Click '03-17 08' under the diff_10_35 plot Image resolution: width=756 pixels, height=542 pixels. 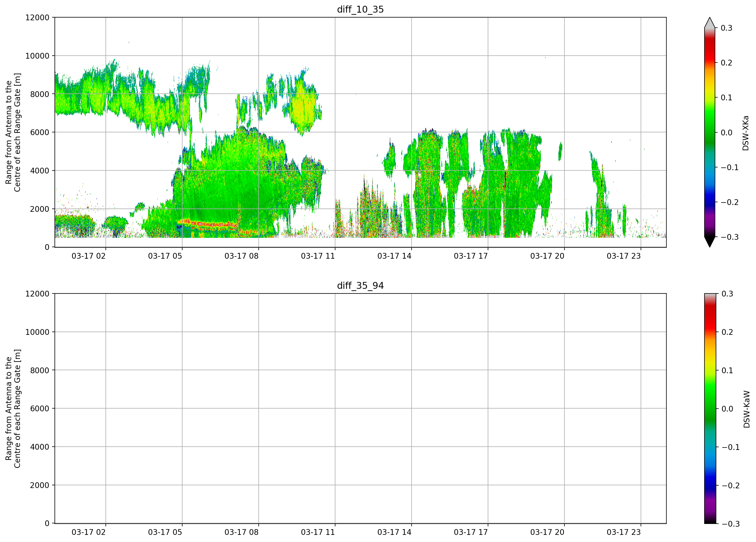(242, 256)
